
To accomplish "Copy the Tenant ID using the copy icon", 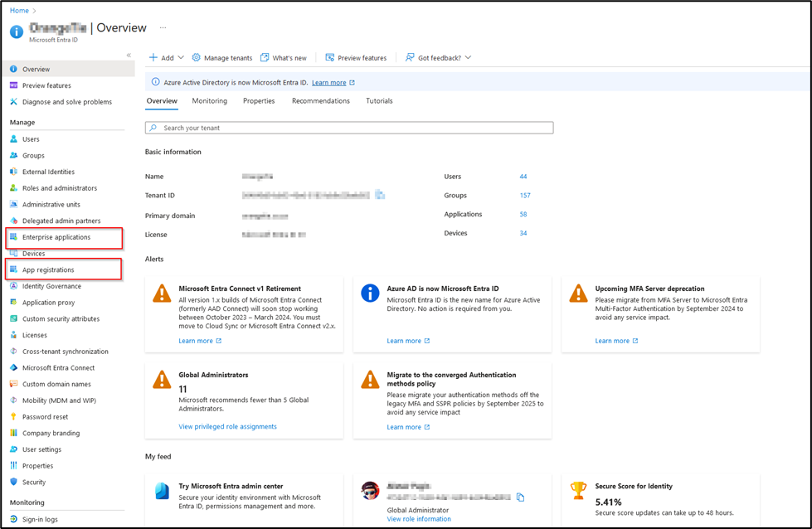I will click(x=379, y=196).
